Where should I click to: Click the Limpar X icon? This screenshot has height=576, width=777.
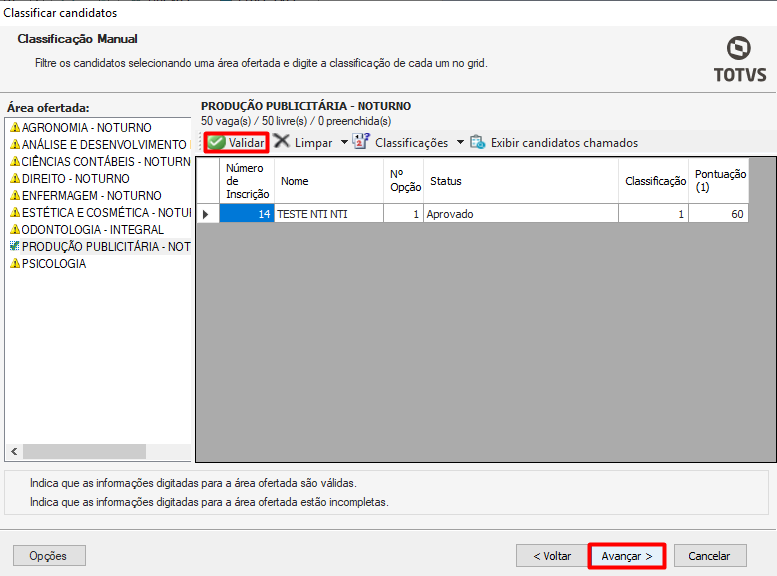(x=282, y=142)
